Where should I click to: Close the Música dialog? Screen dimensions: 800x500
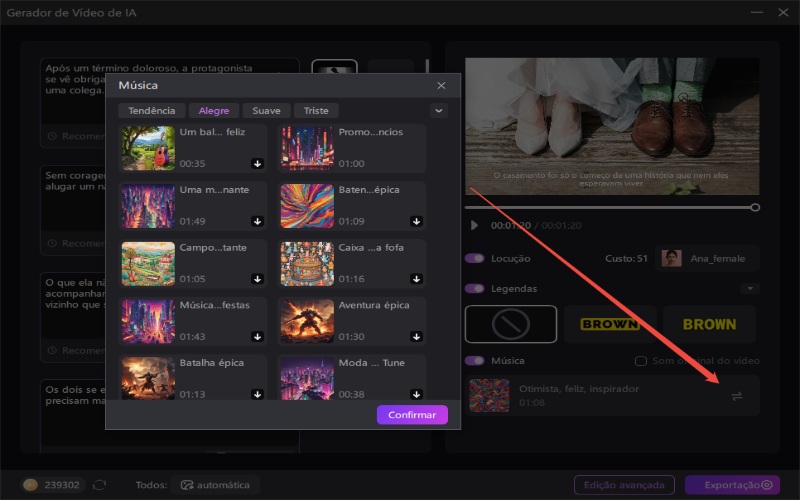click(x=441, y=86)
